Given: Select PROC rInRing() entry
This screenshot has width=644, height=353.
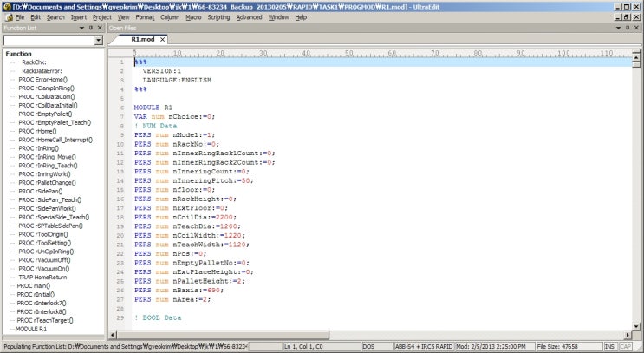Looking at the screenshot, I should [39, 149].
